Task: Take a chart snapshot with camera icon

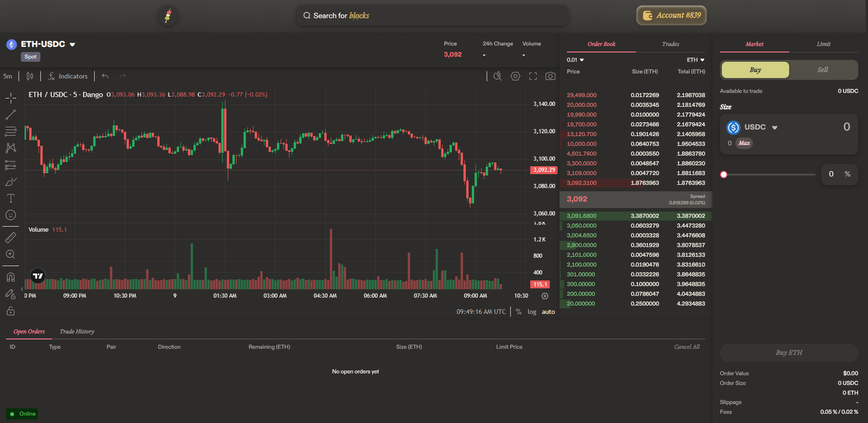Action: (550, 76)
